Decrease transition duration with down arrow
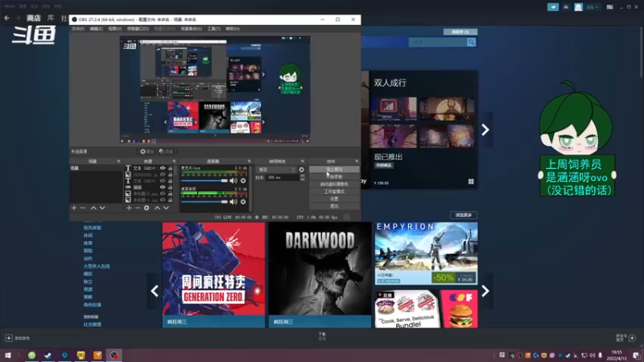The image size is (644, 362). [x=303, y=179]
